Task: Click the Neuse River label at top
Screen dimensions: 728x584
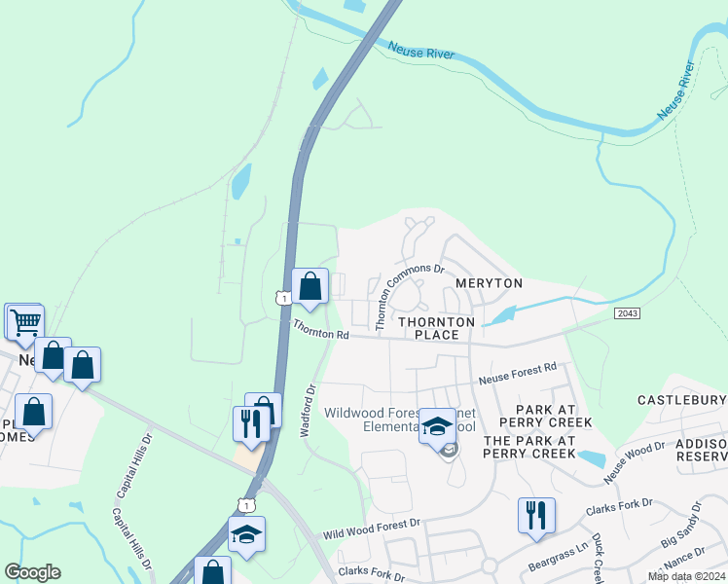Action: click(420, 51)
